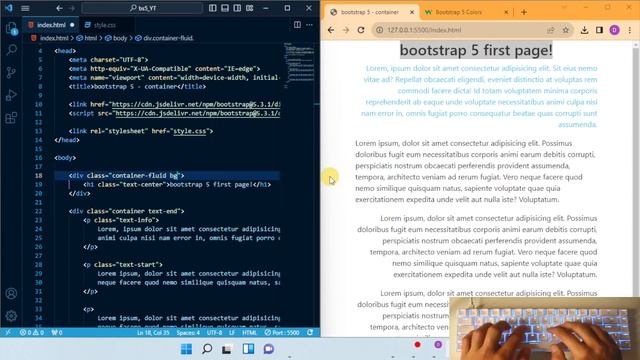Change language mode from HTML
The height and width of the screenshot is (360, 640).
(x=249, y=333)
